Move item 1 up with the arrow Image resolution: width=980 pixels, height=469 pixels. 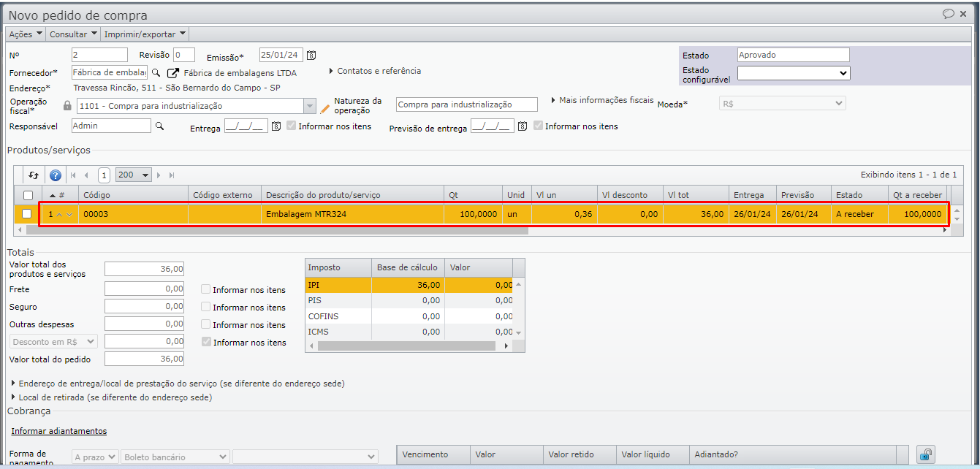pyautogui.click(x=59, y=214)
